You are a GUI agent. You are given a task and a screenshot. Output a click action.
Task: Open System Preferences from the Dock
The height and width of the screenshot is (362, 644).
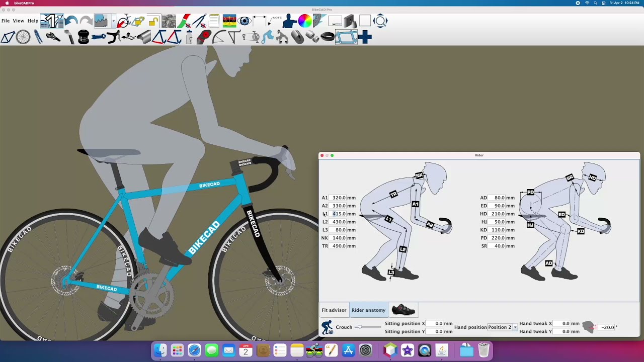coord(366,350)
